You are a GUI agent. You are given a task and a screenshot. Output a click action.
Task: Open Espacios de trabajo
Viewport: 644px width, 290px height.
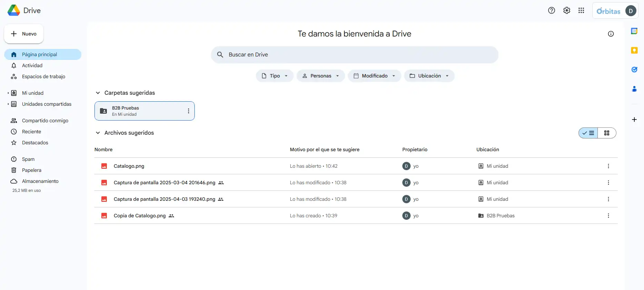pyautogui.click(x=43, y=76)
